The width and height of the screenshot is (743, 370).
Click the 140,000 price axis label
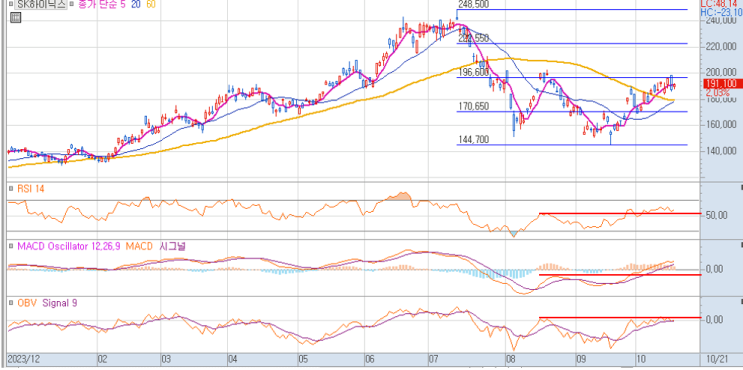(x=720, y=151)
